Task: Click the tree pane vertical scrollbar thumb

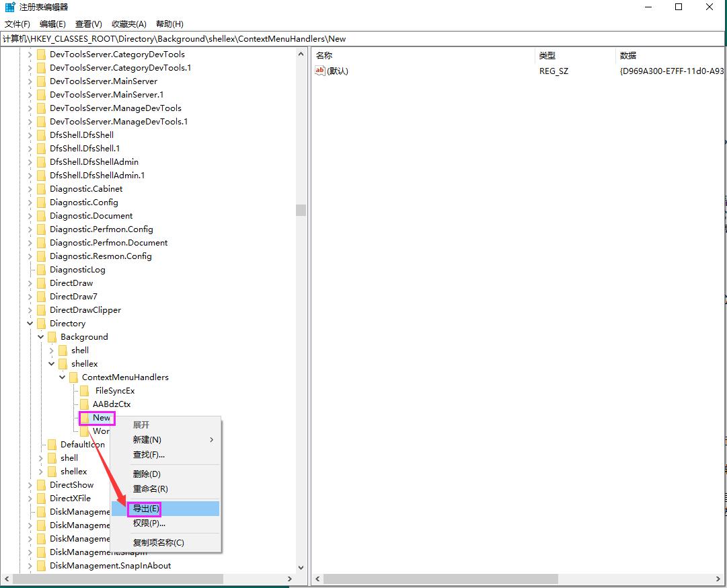Action: (x=301, y=210)
